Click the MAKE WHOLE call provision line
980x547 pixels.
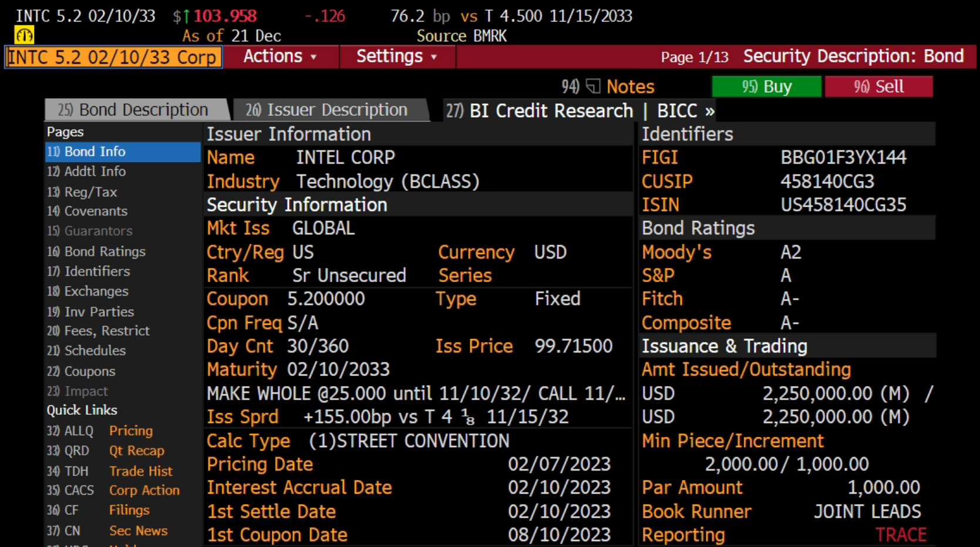point(416,393)
